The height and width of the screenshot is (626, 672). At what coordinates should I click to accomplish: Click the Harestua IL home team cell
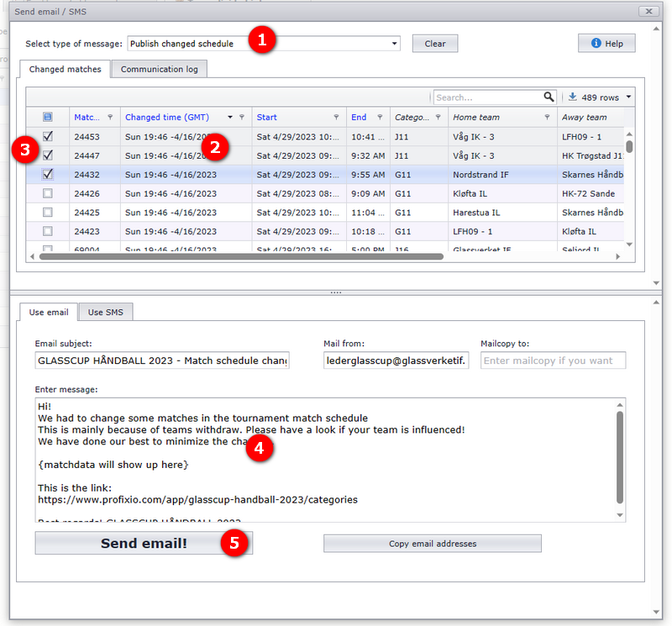[502, 213]
